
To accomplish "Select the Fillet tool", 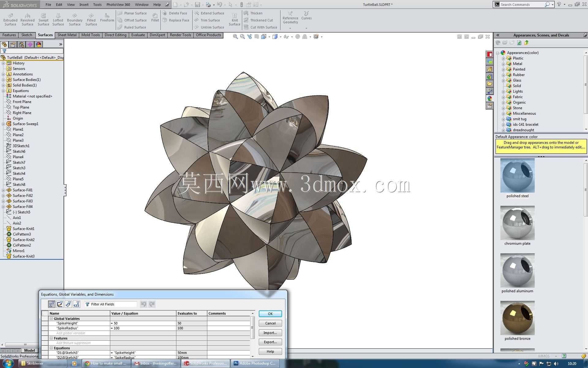I will [155, 17].
